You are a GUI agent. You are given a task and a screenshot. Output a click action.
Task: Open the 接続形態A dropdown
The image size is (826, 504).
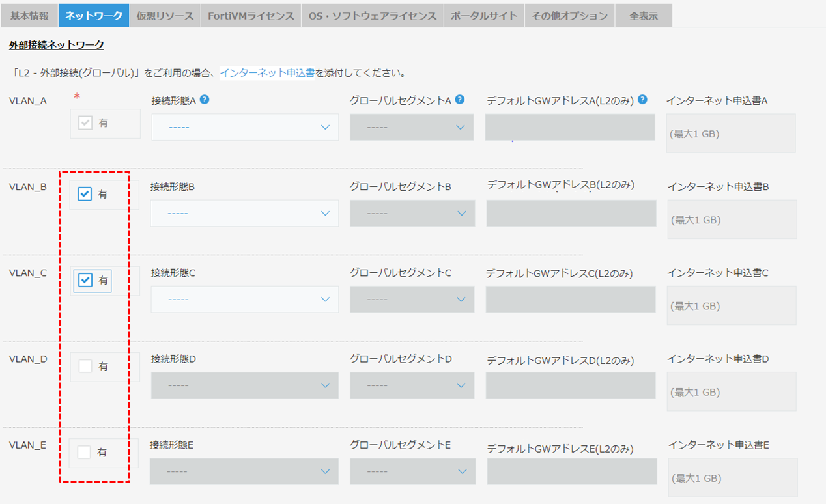click(245, 127)
